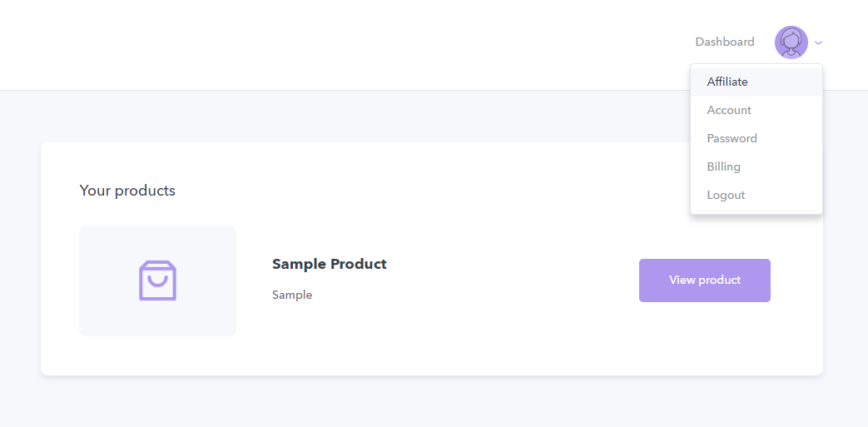Screen dimensions: 868x427
Task: Click the dropdown panel's bottom padding under Logout
Action: tap(756, 211)
